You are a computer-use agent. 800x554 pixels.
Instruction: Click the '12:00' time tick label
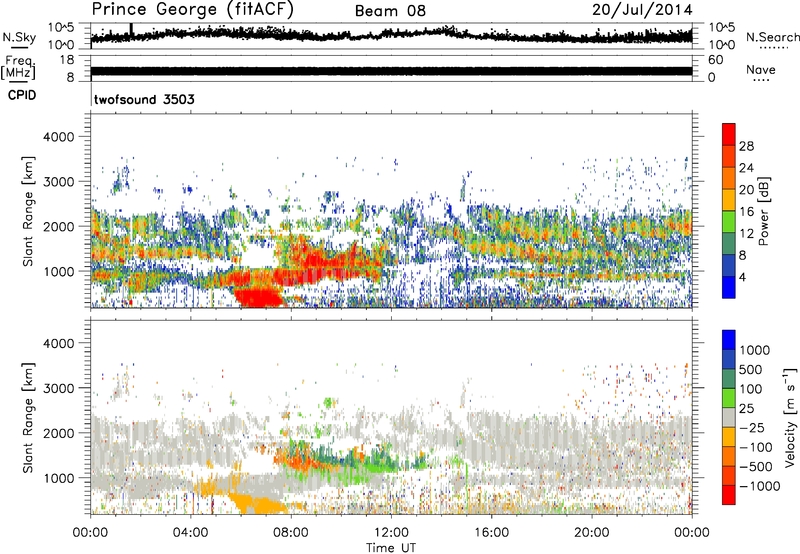click(391, 533)
